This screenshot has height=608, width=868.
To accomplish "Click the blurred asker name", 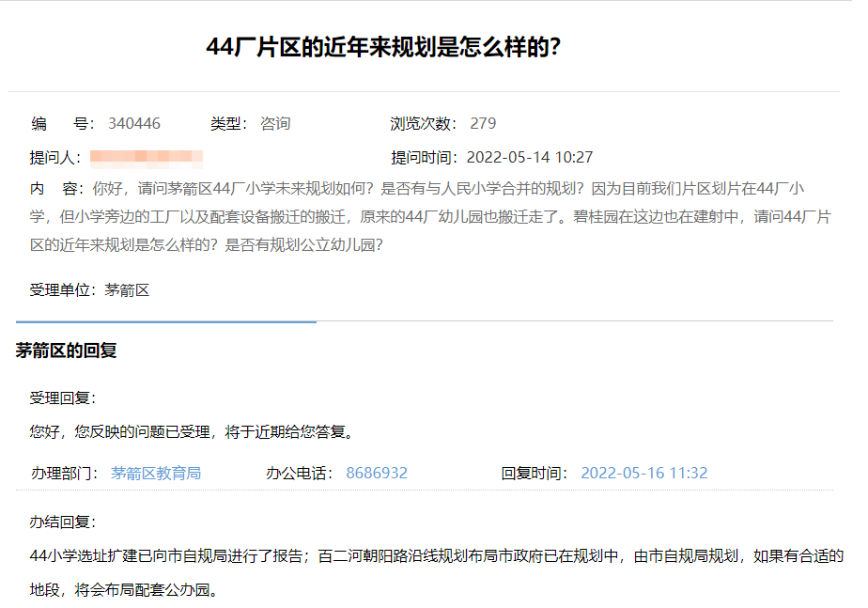I will pos(147,157).
